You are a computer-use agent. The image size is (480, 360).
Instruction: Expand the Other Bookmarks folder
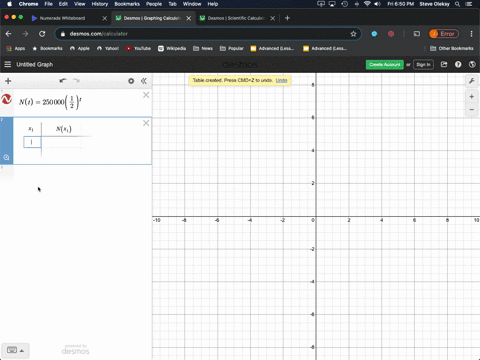[452, 48]
